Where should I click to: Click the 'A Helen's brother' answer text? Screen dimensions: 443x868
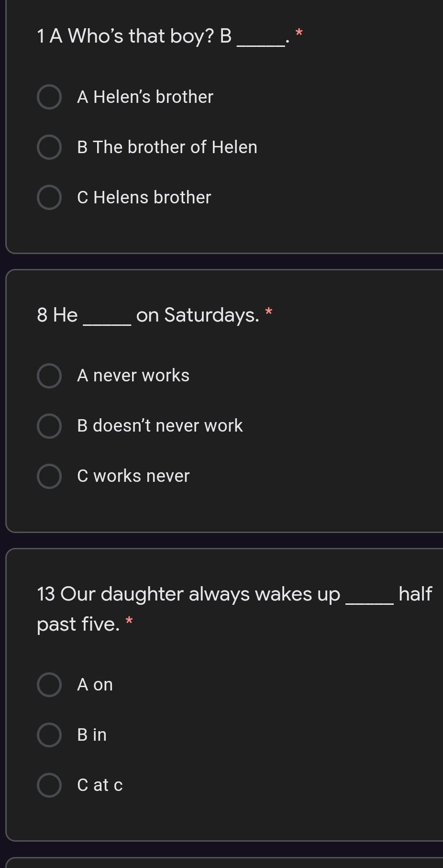pos(145,97)
